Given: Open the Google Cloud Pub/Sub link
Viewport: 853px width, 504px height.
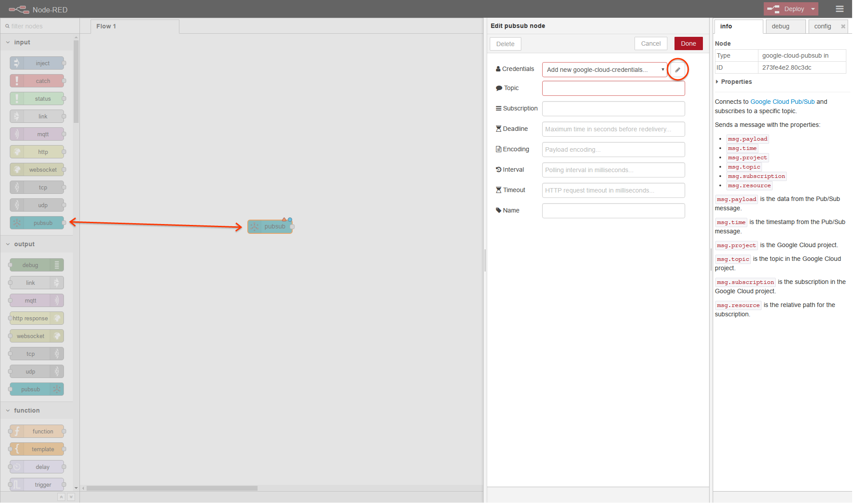Looking at the screenshot, I should pos(782,102).
